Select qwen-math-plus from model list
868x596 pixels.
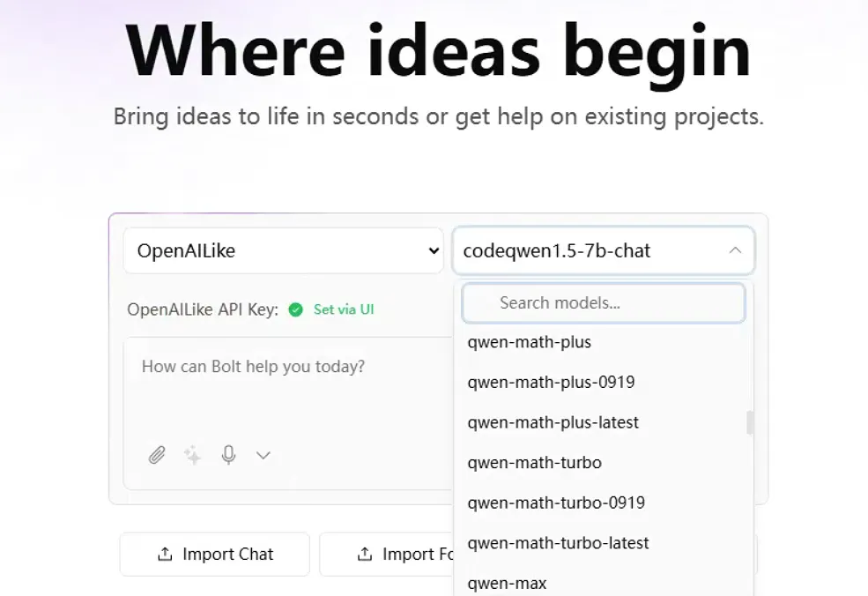[x=530, y=342]
